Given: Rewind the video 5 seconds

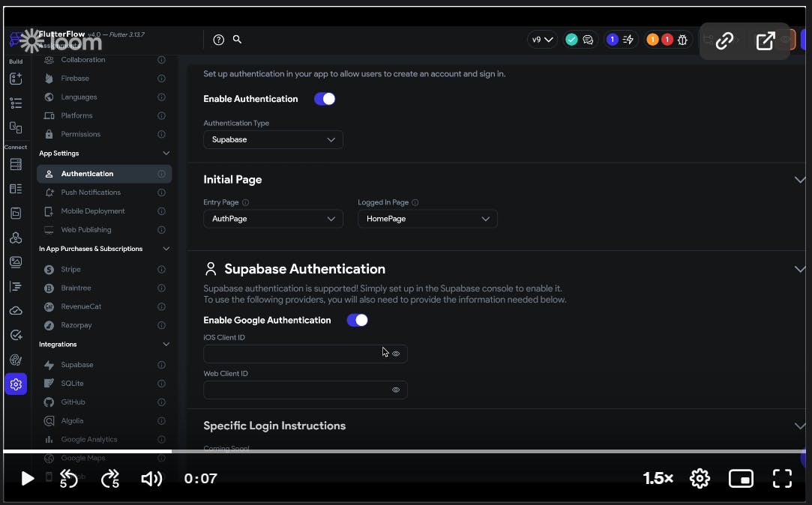Looking at the screenshot, I should [x=67, y=479].
